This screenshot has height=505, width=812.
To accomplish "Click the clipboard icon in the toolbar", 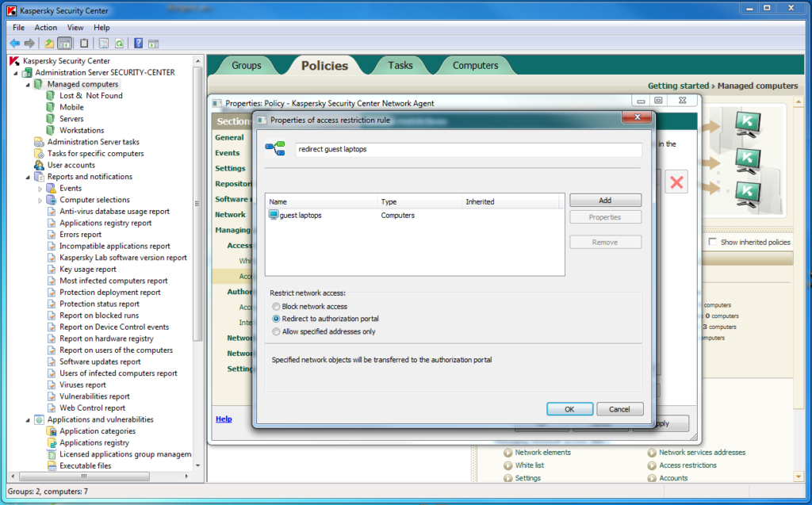I will (x=84, y=44).
